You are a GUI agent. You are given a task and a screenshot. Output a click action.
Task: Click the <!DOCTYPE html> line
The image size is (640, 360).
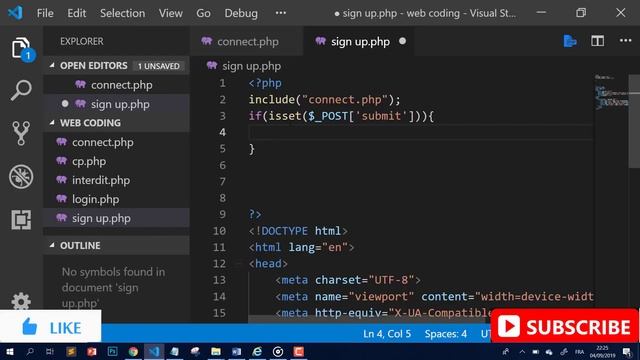[298, 231]
